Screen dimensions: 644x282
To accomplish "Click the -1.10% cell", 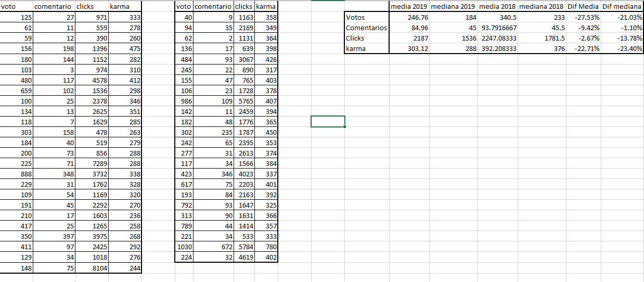I will (622, 28).
